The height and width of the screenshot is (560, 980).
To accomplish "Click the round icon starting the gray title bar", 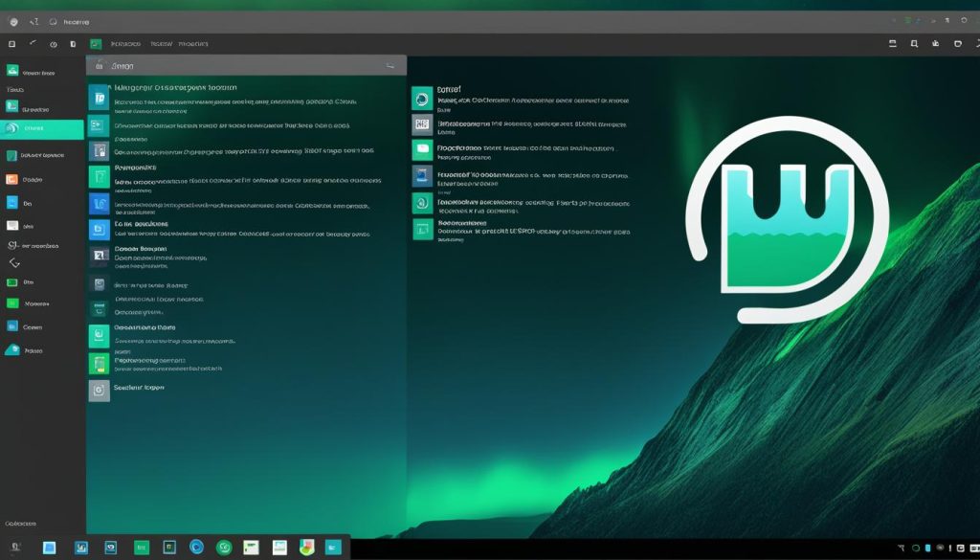I will click(13, 22).
